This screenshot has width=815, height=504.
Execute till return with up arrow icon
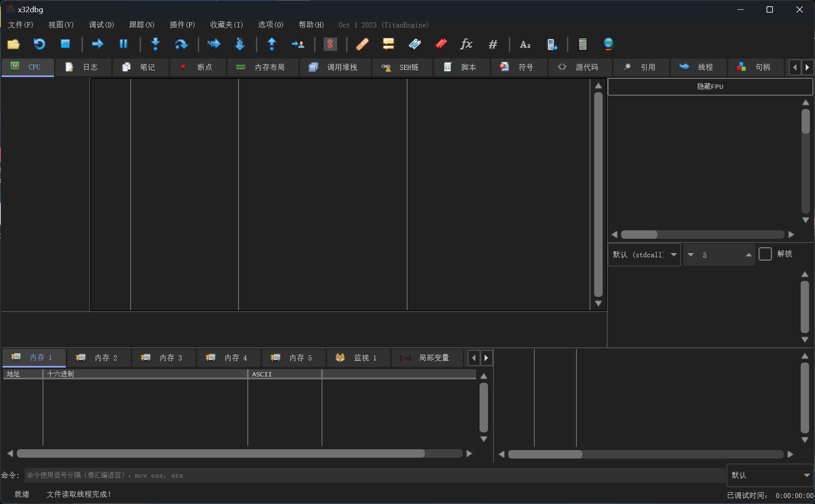coord(272,44)
